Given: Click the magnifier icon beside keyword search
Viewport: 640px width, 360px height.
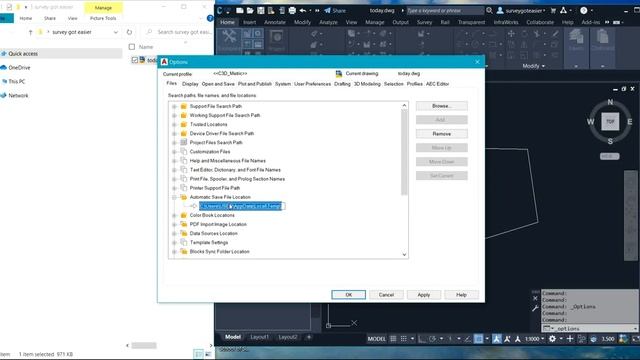Looking at the screenshot, I should 489,11.
